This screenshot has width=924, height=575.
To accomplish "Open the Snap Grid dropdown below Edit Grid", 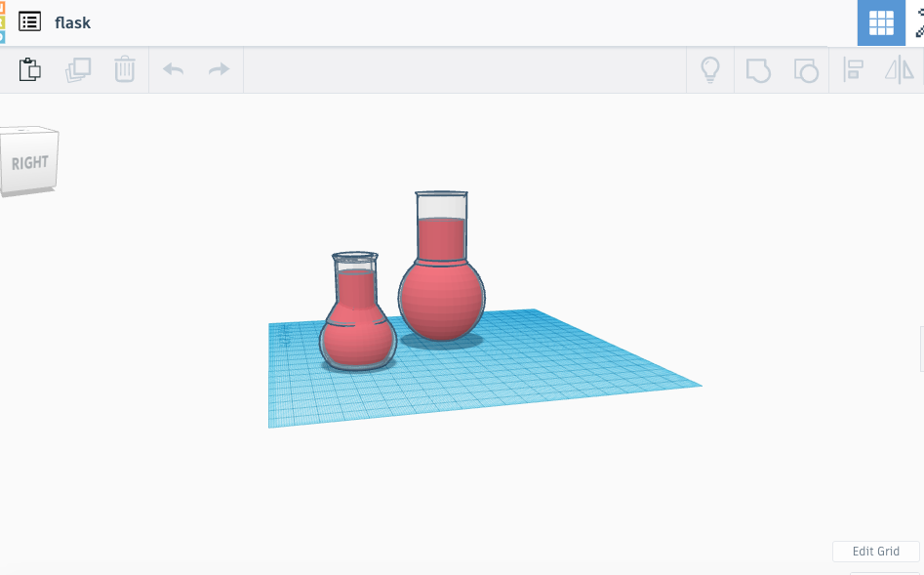I will click(885, 571).
